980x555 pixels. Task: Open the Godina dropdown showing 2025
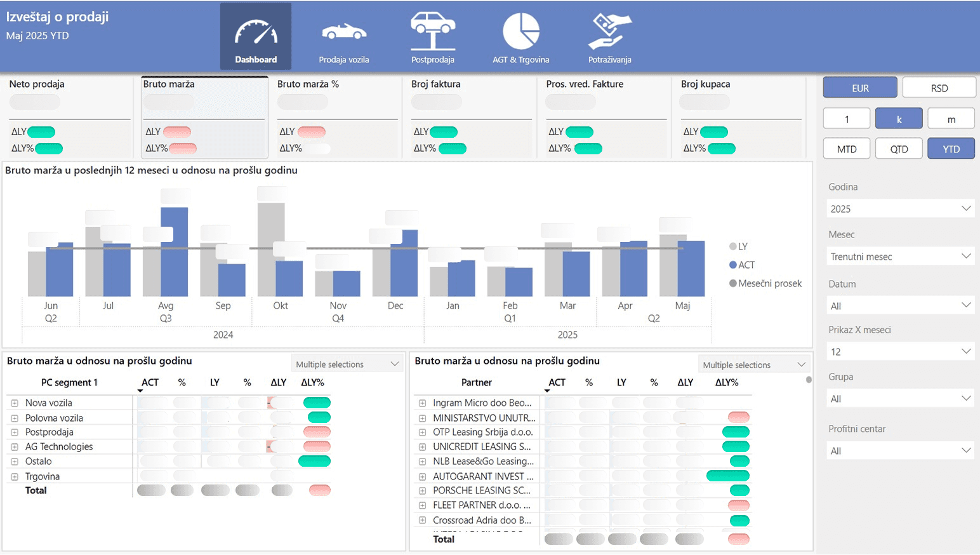pos(901,208)
